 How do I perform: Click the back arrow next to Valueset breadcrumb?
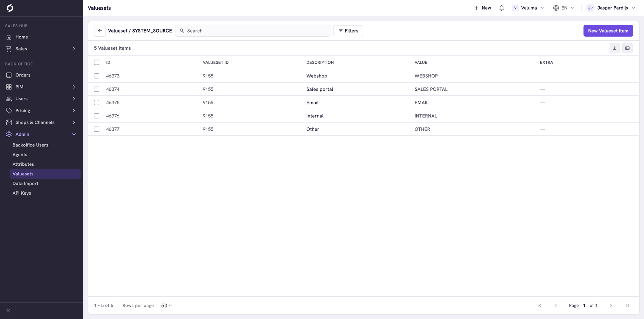point(100,31)
